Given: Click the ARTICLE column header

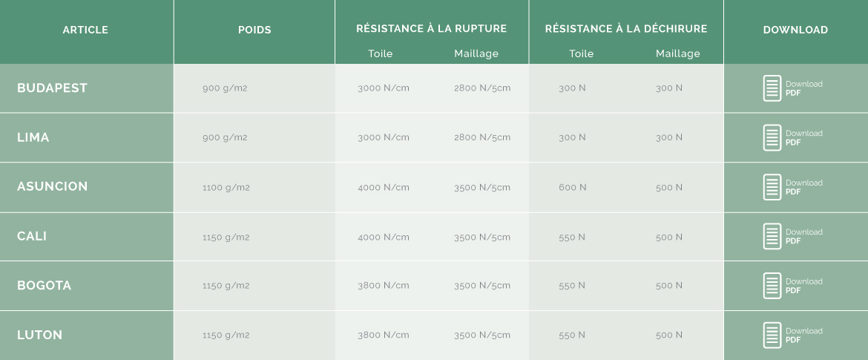Looking at the screenshot, I should tap(85, 30).
